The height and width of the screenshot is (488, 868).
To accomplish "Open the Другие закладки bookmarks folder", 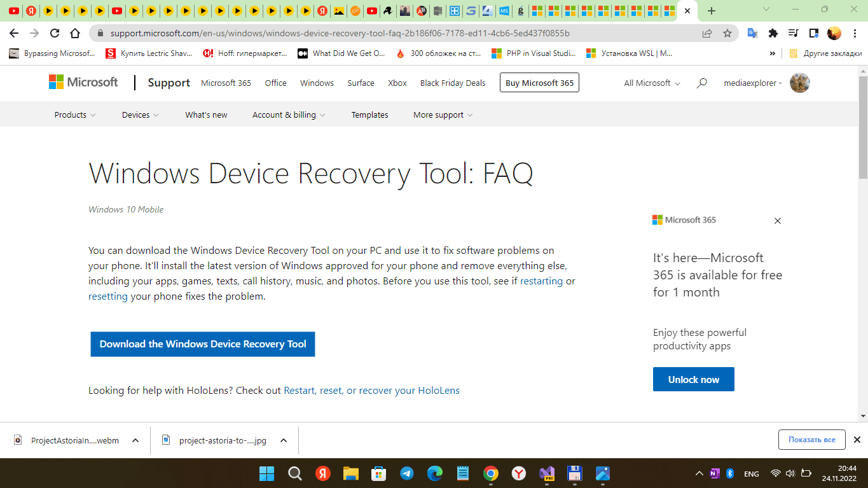I will click(x=826, y=53).
